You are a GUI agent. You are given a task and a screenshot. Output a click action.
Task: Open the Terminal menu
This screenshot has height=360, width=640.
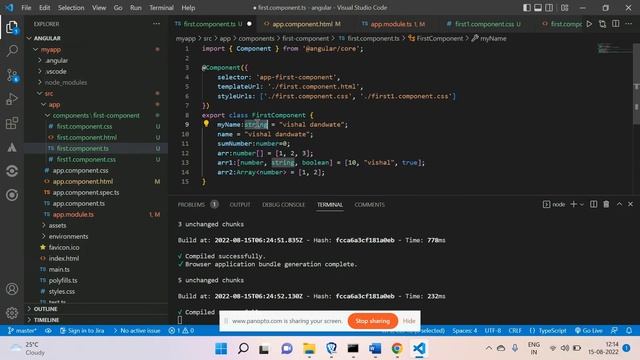point(161,8)
